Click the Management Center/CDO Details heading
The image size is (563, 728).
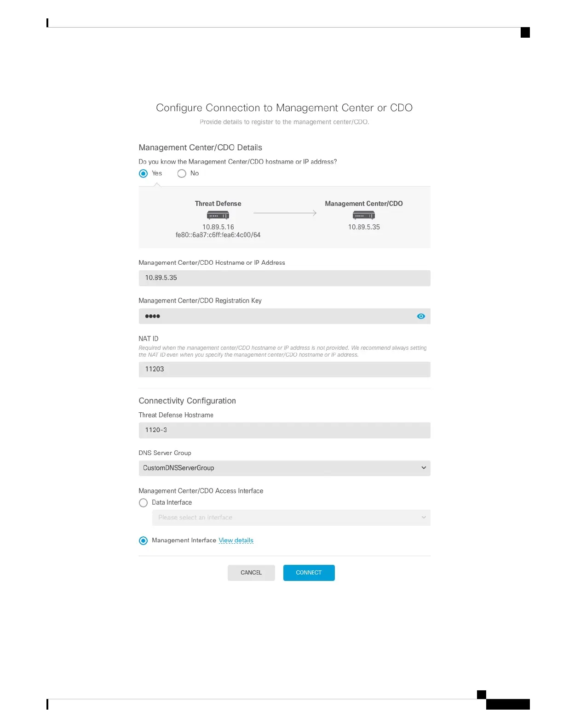(x=200, y=148)
